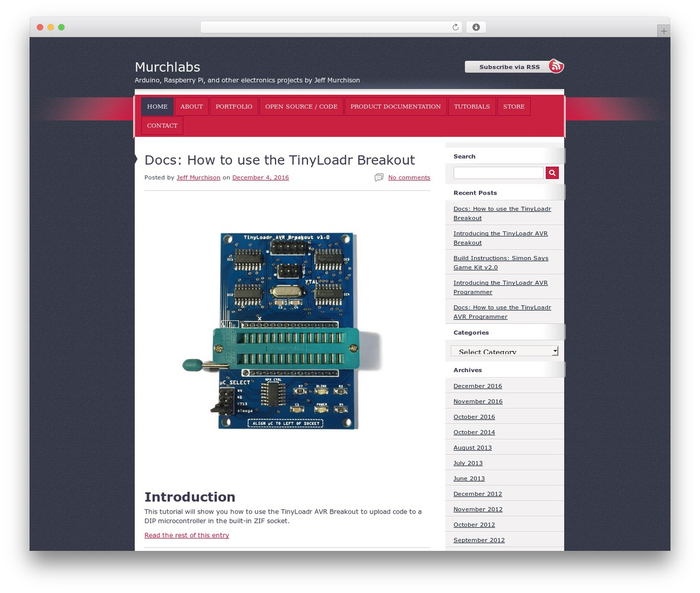This screenshot has width=700, height=593.
Task: Open OPEN SOURCE / CODE menu item
Action: coord(301,107)
